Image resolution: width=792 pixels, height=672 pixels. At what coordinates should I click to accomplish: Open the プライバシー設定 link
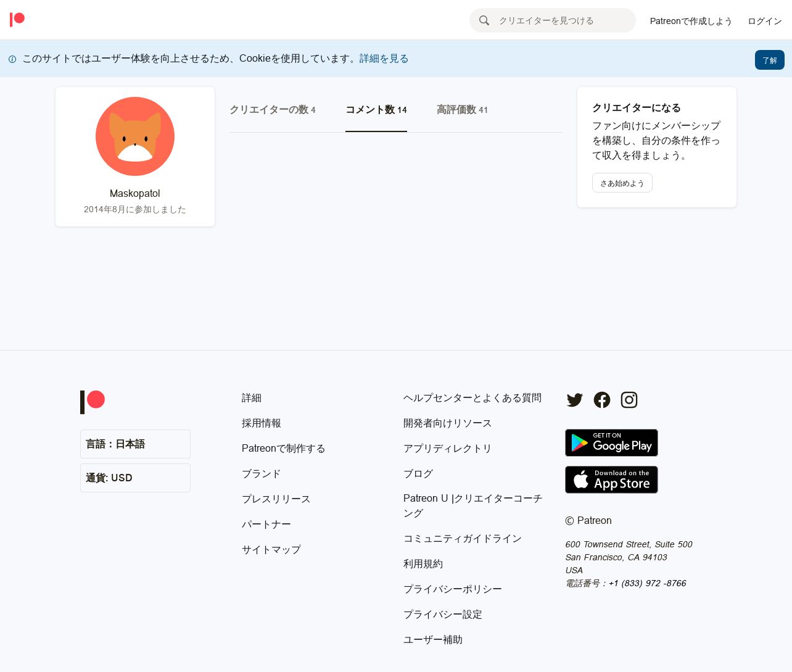(x=443, y=615)
